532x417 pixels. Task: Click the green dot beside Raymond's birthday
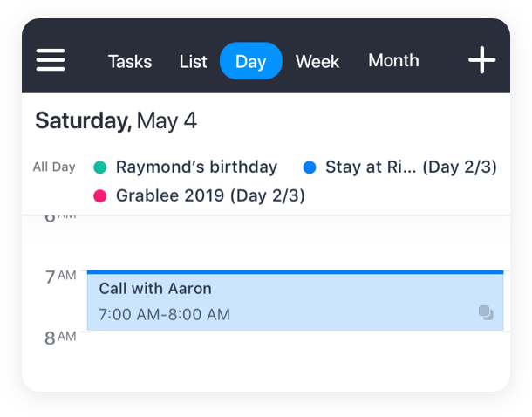coord(100,167)
